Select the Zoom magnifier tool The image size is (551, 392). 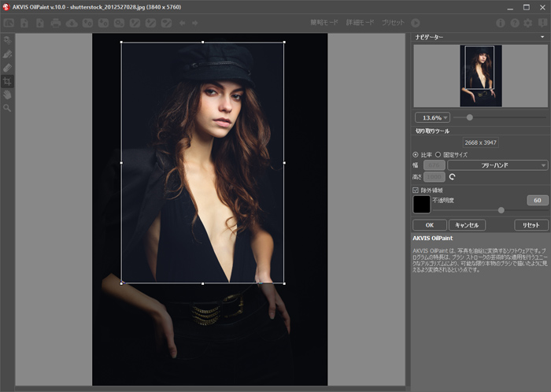(7, 107)
